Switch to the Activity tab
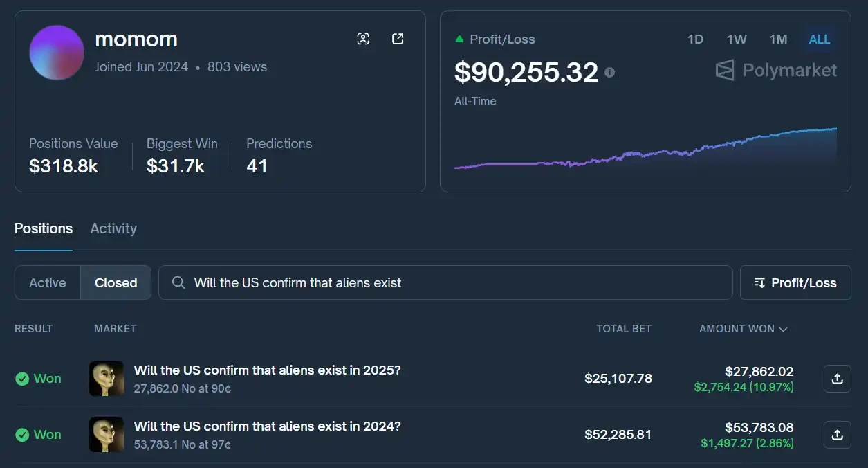The width and height of the screenshot is (868, 468). point(113,228)
